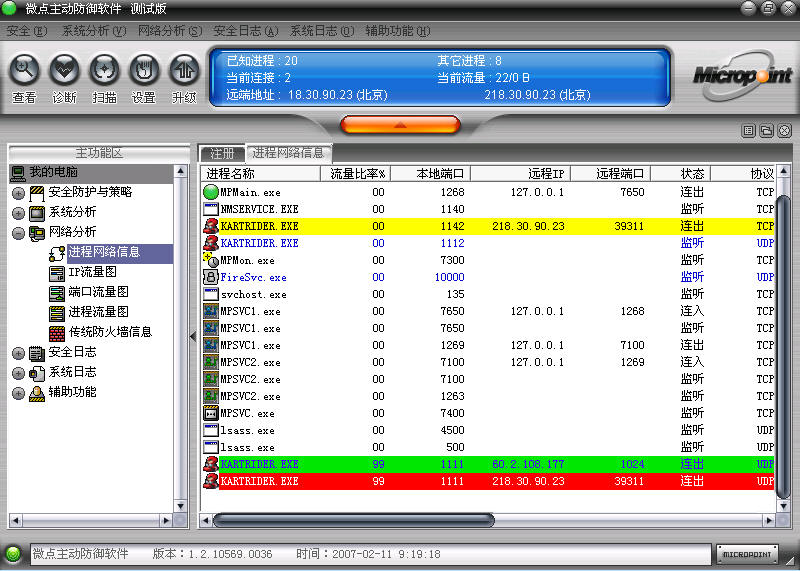Click the second panel window icon top right
This screenshot has width=800, height=571.
click(766, 131)
